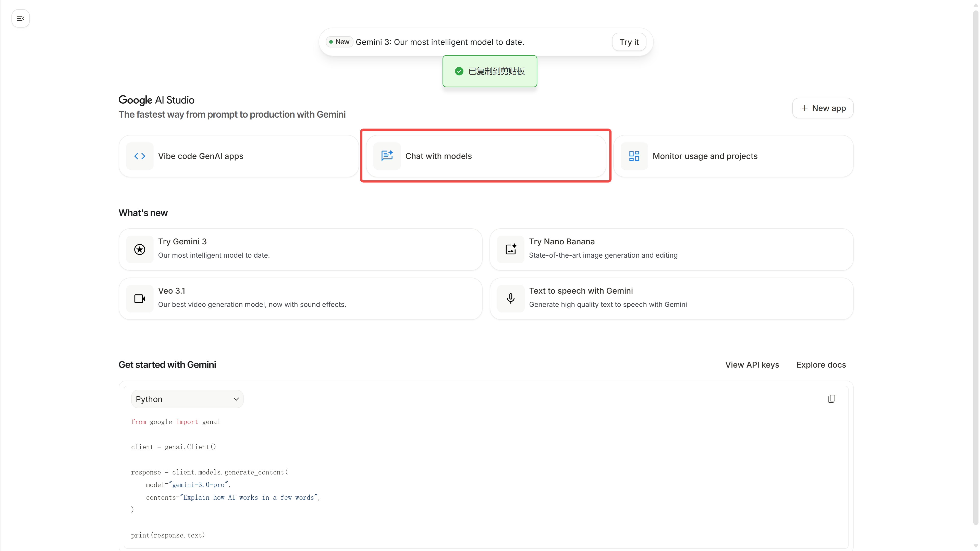The width and height of the screenshot is (980, 551).
Task: Open View API keys link
Action: [x=752, y=365]
